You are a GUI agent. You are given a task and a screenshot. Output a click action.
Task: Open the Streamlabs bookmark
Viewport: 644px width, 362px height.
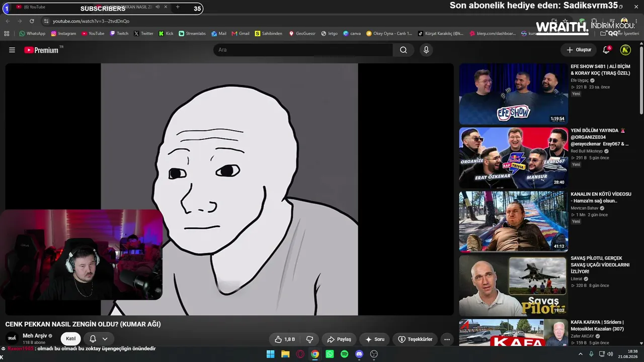point(192,34)
